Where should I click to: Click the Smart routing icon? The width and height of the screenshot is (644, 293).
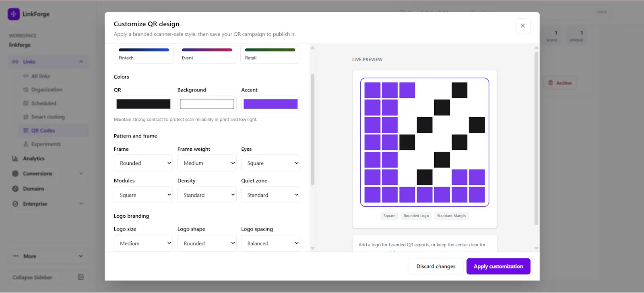click(26, 117)
